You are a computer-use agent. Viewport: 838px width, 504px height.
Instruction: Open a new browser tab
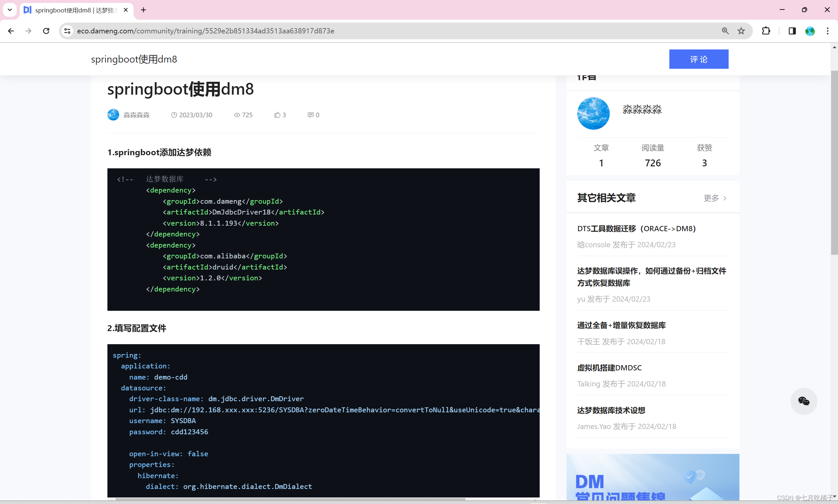(x=144, y=10)
